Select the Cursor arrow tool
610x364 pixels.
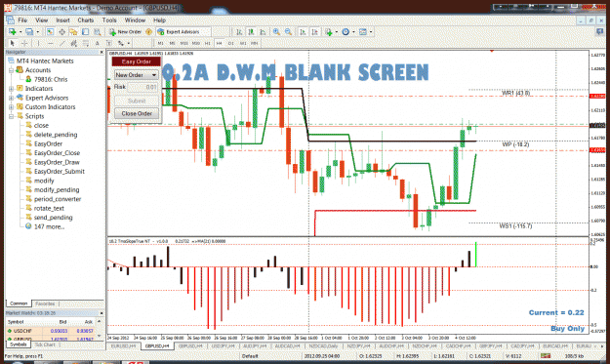point(12,43)
